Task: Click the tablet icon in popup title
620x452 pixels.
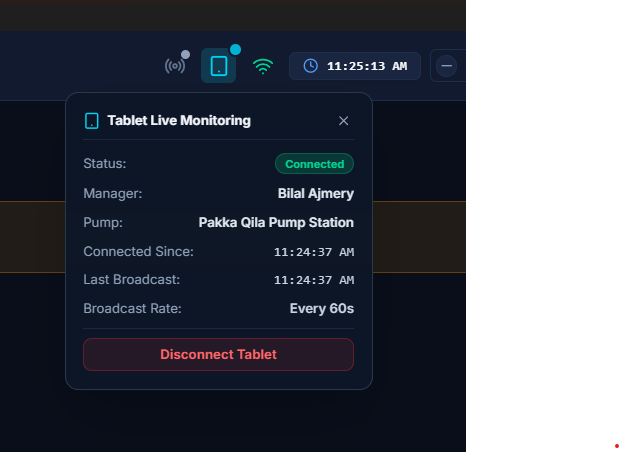Action: (x=92, y=121)
